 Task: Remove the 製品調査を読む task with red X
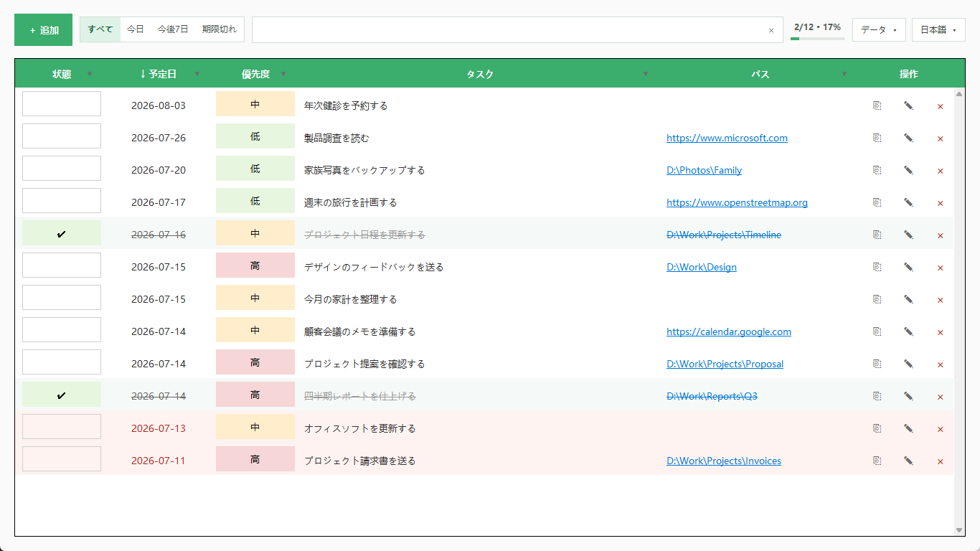pyautogui.click(x=940, y=138)
